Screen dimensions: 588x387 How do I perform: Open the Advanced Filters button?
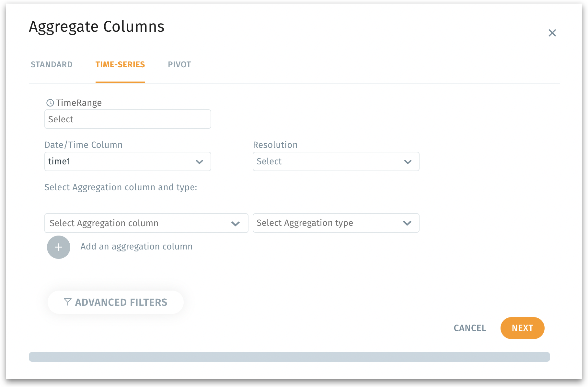coord(116,302)
